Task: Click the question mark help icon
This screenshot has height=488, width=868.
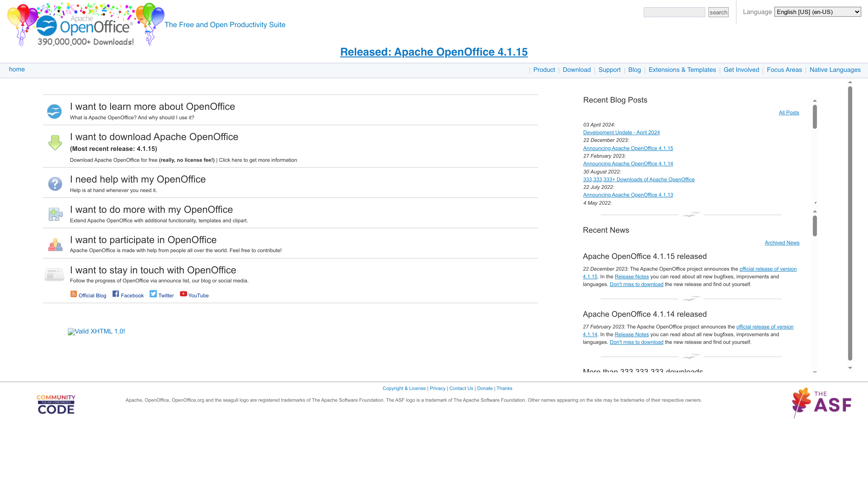Action: click(55, 184)
